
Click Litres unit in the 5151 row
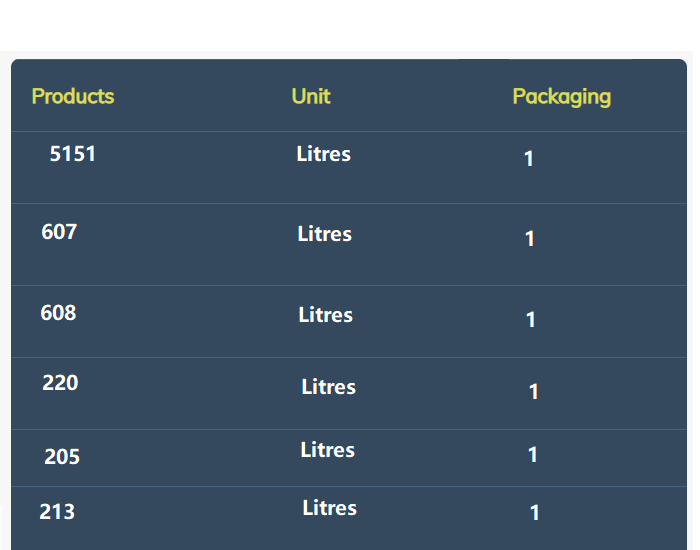click(x=324, y=154)
